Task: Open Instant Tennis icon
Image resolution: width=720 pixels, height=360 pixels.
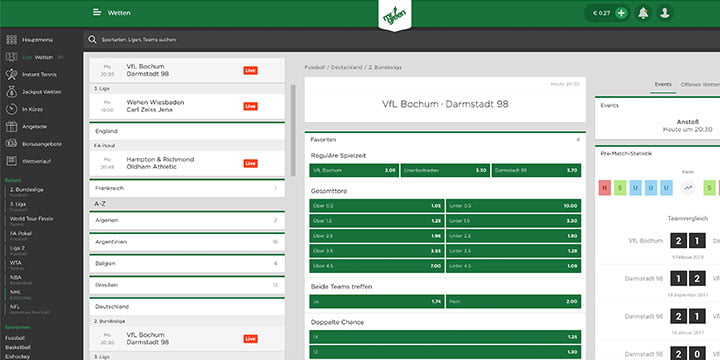Action: point(11,74)
